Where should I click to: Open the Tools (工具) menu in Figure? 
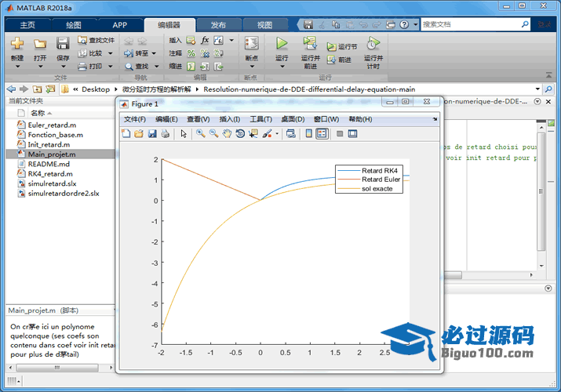260,119
